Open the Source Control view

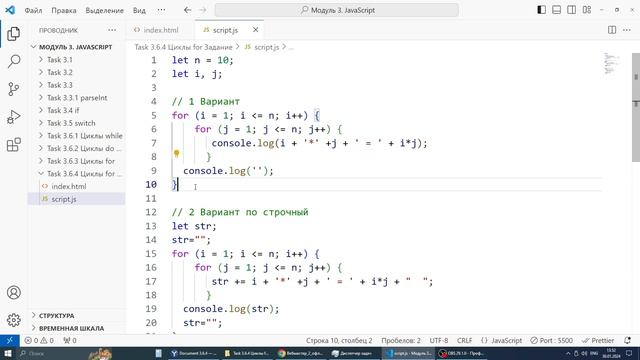pyautogui.click(x=13, y=89)
